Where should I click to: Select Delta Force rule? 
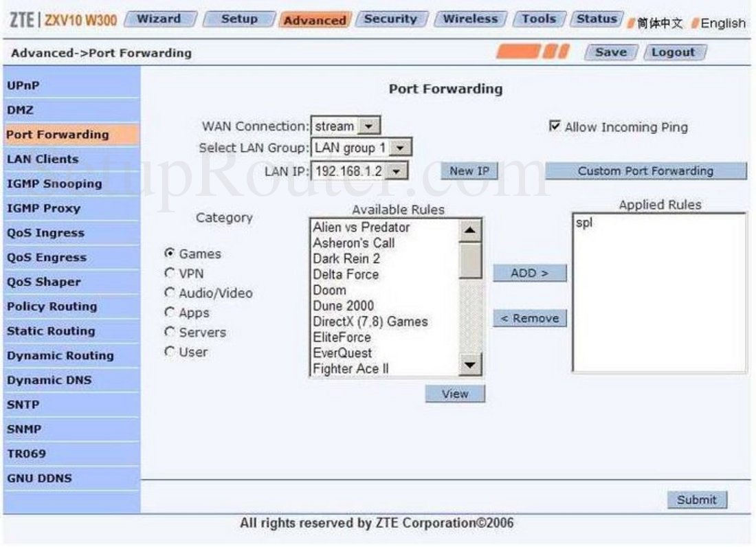point(384,274)
